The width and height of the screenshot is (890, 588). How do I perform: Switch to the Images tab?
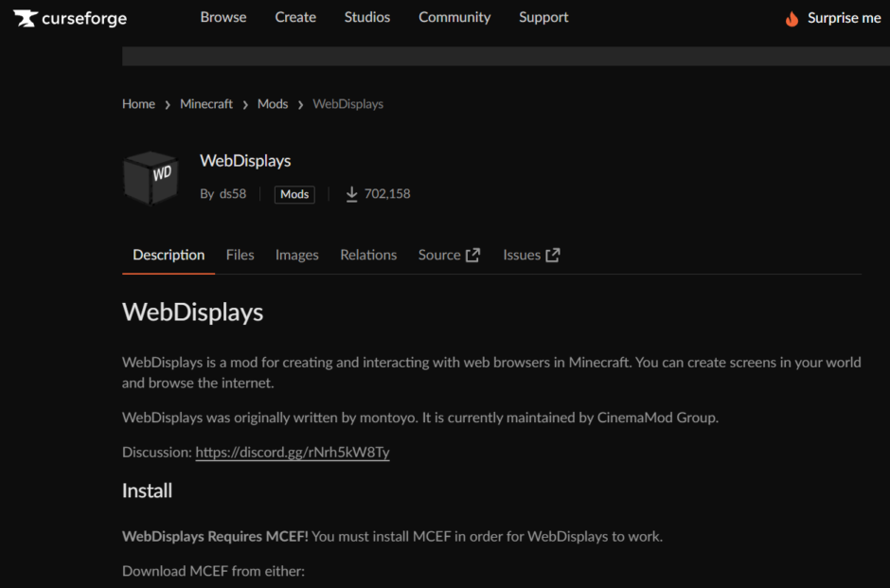coord(296,254)
